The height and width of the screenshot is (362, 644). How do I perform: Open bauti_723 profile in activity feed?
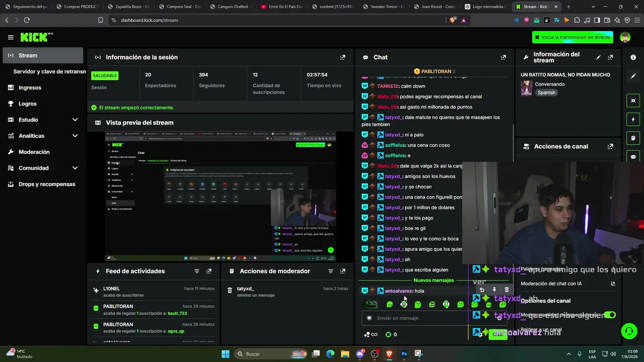point(177,313)
